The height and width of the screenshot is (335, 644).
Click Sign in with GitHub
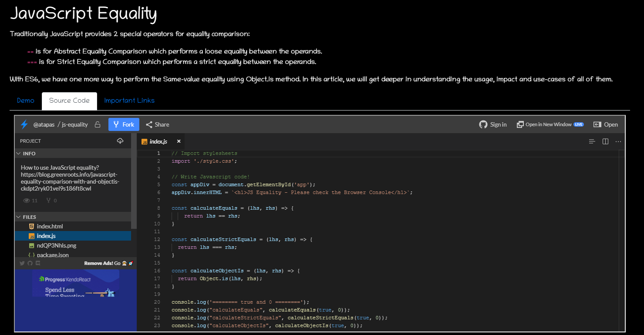pos(493,124)
